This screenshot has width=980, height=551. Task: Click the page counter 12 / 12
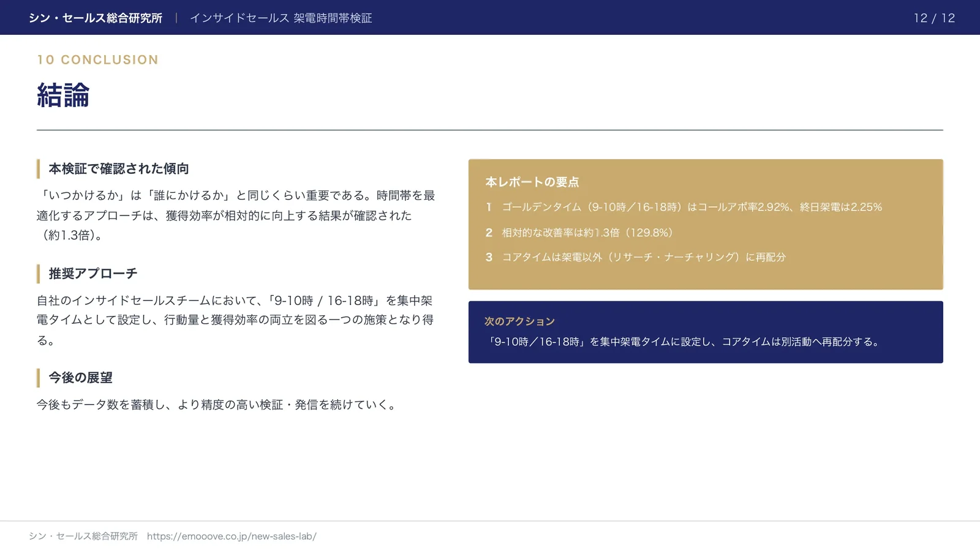pos(934,18)
